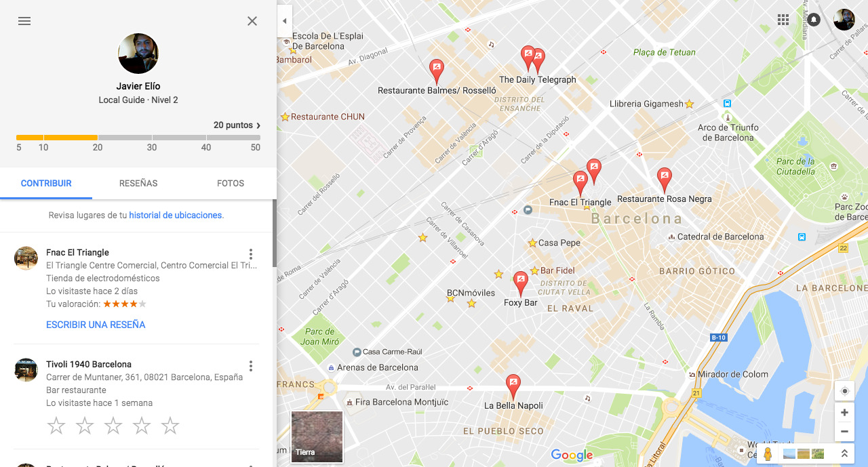Click the La Bella Napoli pin
Viewport: 868px width, 467px height.
pyautogui.click(x=513, y=387)
